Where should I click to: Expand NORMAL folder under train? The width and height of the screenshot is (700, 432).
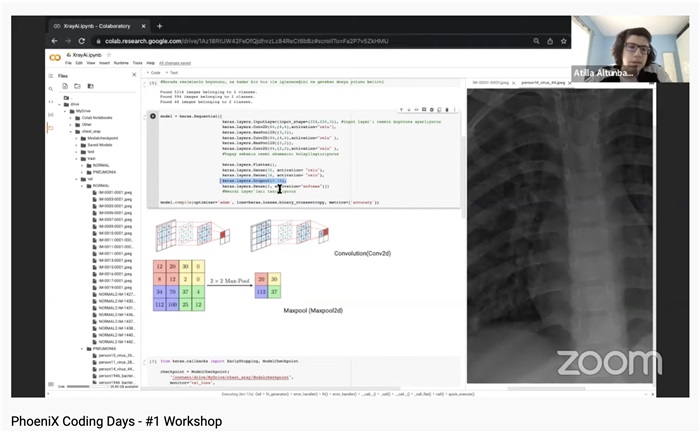tap(83, 166)
